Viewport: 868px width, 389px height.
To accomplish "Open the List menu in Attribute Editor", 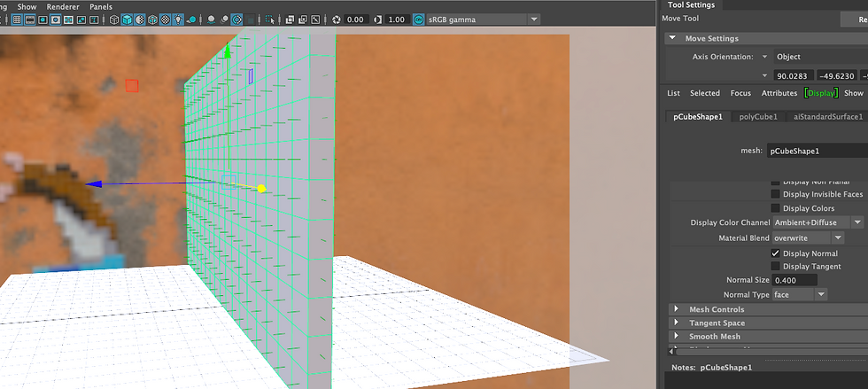I will pos(673,93).
